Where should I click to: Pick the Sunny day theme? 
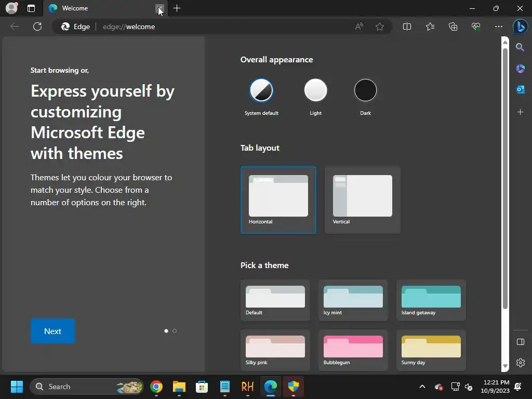[x=431, y=350]
